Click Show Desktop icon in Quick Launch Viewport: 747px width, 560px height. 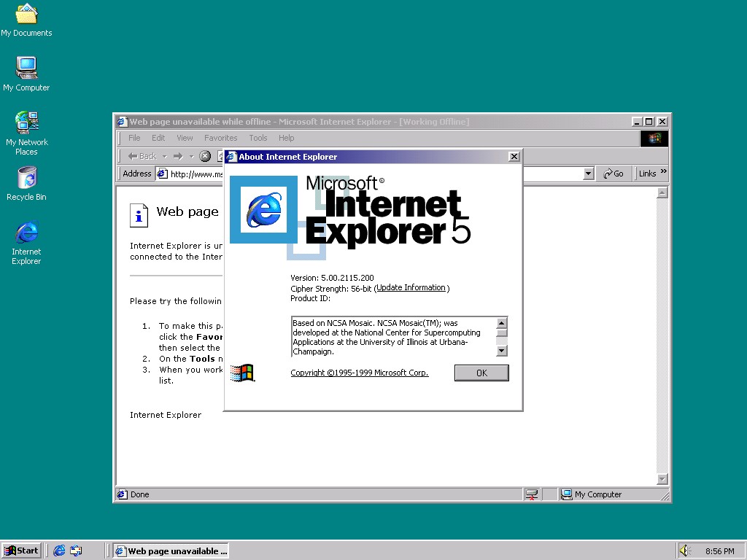pyautogui.click(x=76, y=551)
